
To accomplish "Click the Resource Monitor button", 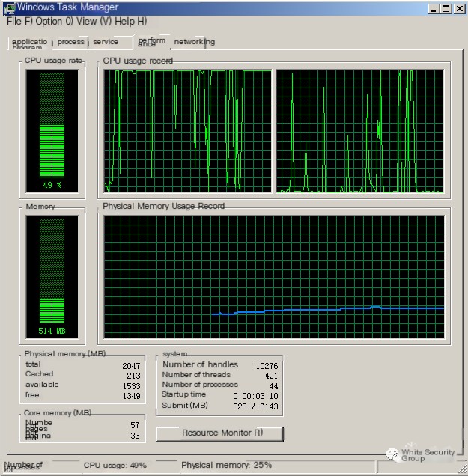I will (x=219, y=434).
